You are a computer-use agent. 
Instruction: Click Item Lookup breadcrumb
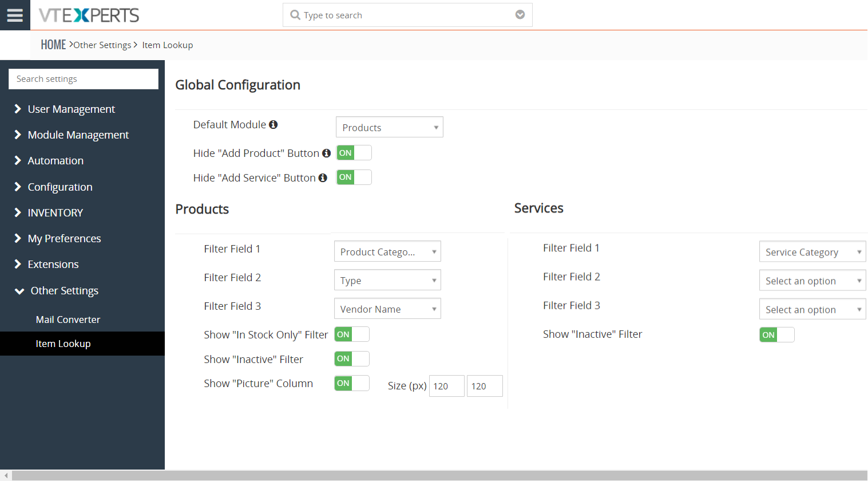tap(168, 45)
